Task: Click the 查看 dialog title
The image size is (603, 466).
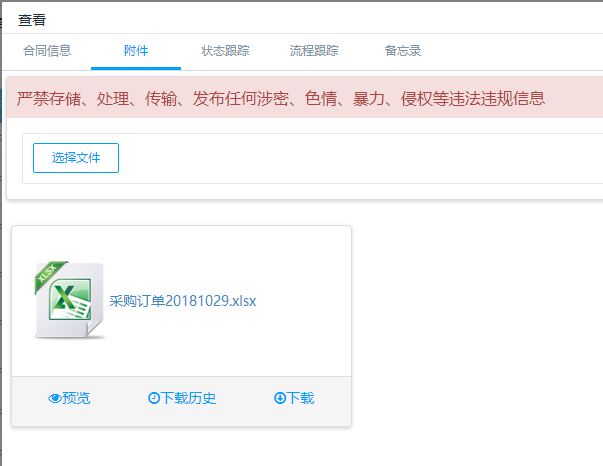Action: [32, 19]
